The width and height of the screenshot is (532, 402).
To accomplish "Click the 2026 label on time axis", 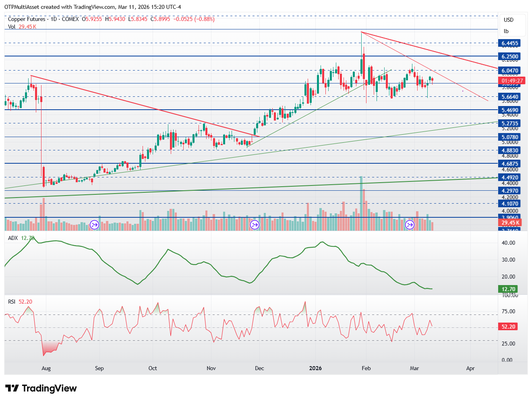I will tap(315, 368).
